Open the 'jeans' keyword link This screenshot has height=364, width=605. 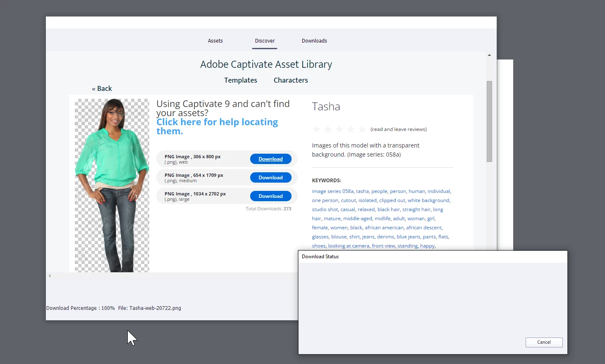(x=368, y=237)
